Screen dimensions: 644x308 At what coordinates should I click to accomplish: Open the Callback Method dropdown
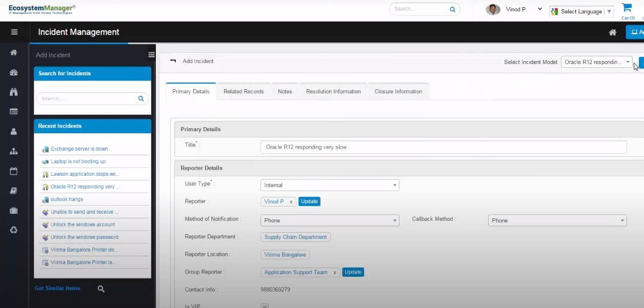[x=557, y=220]
